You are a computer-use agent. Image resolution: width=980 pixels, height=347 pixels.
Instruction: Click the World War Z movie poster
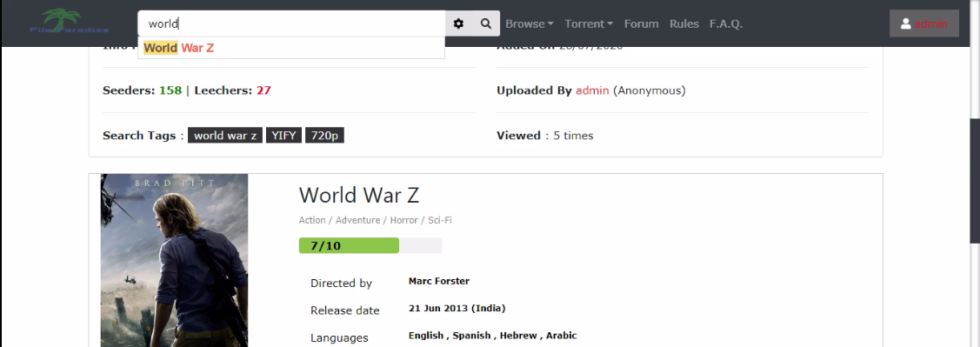point(175,260)
